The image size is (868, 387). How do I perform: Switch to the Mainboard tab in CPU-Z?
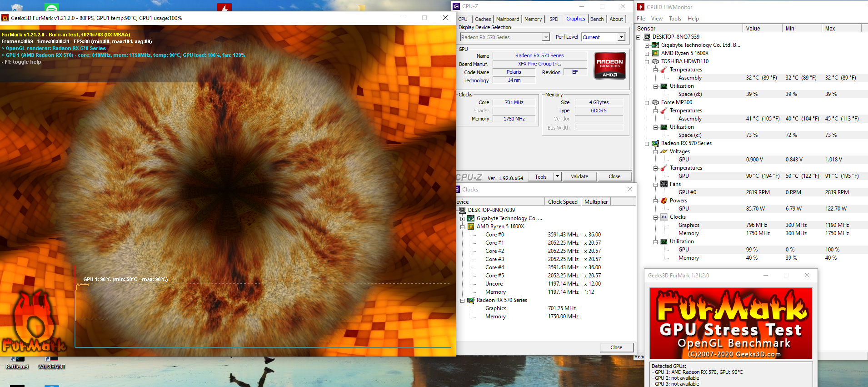(508, 19)
